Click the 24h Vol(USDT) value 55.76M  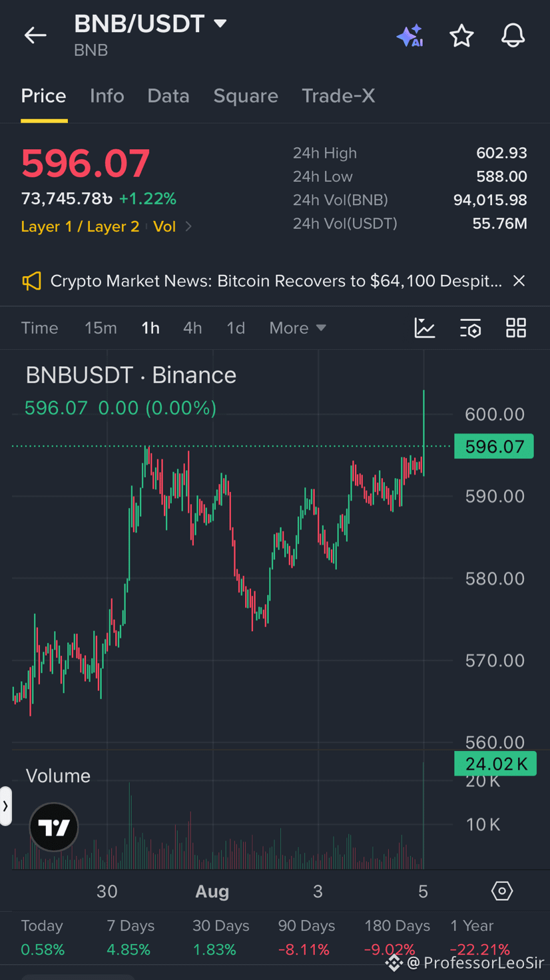[x=499, y=224]
